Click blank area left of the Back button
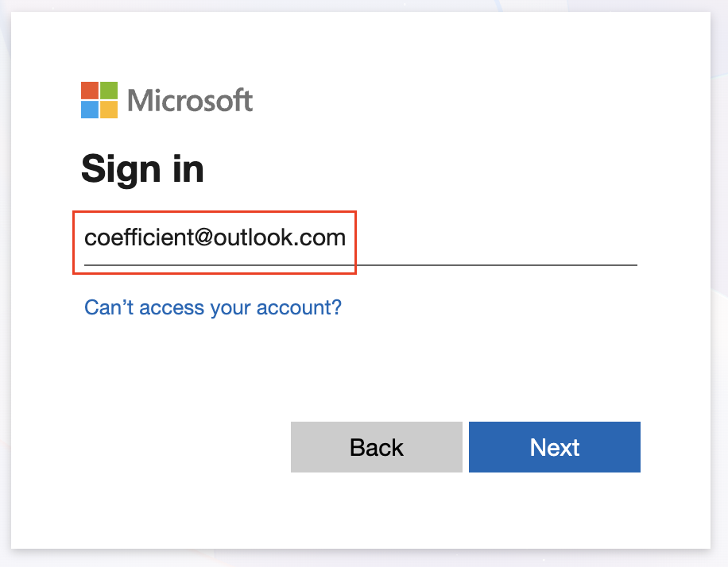728x567 pixels. (183, 447)
